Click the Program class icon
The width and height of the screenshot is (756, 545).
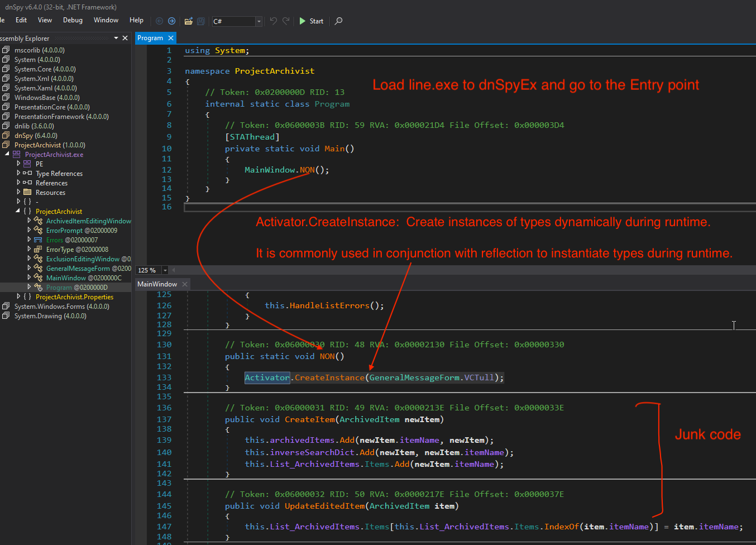click(38, 287)
